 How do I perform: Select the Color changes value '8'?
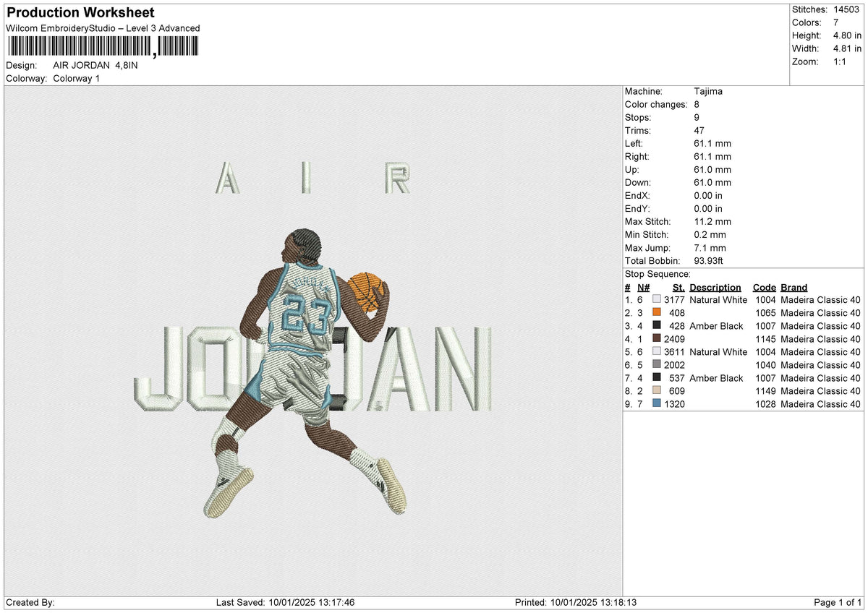pos(697,104)
